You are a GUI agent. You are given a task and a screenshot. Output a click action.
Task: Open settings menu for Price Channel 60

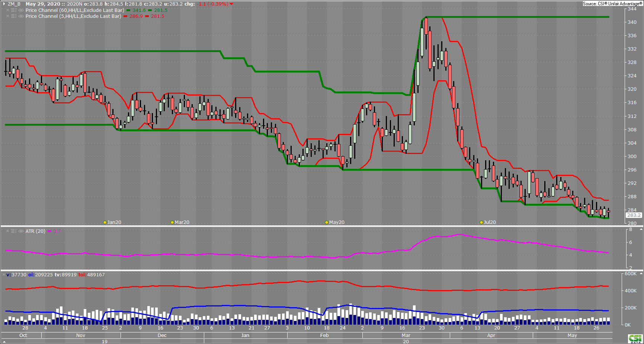pyautogui.click(x=14, y=10)
